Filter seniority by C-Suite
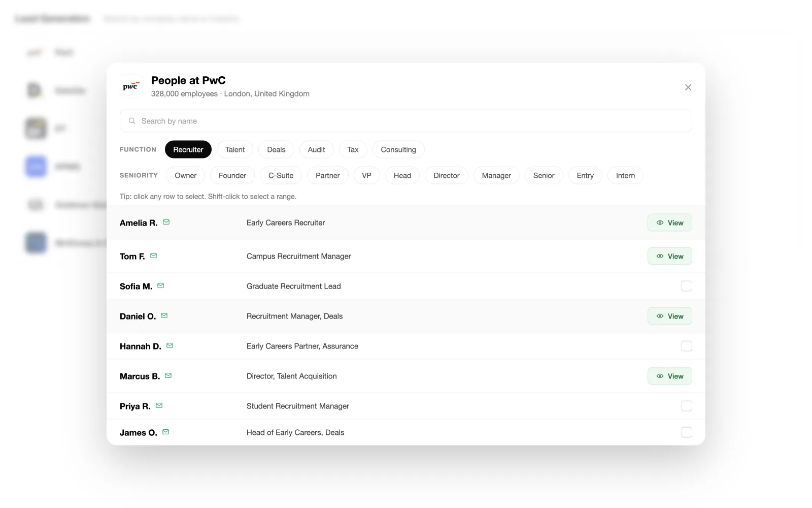This screenshot has height=508, width=812. [x=281, y=175]
